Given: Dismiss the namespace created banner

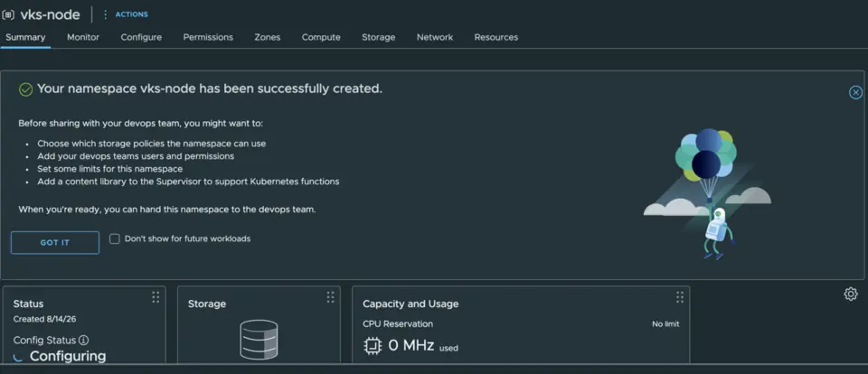Looking at the screenshot, I should 856,92.
